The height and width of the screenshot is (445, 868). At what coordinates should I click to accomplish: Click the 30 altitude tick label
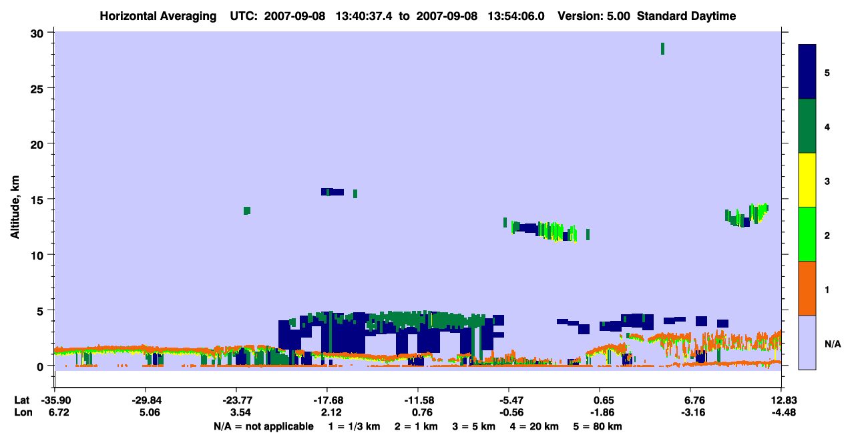pos(38,33)
